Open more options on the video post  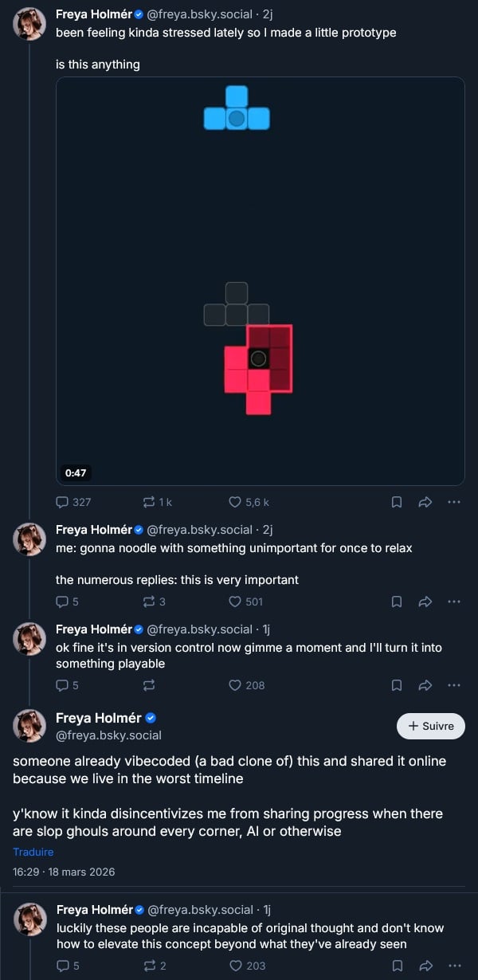454,502
